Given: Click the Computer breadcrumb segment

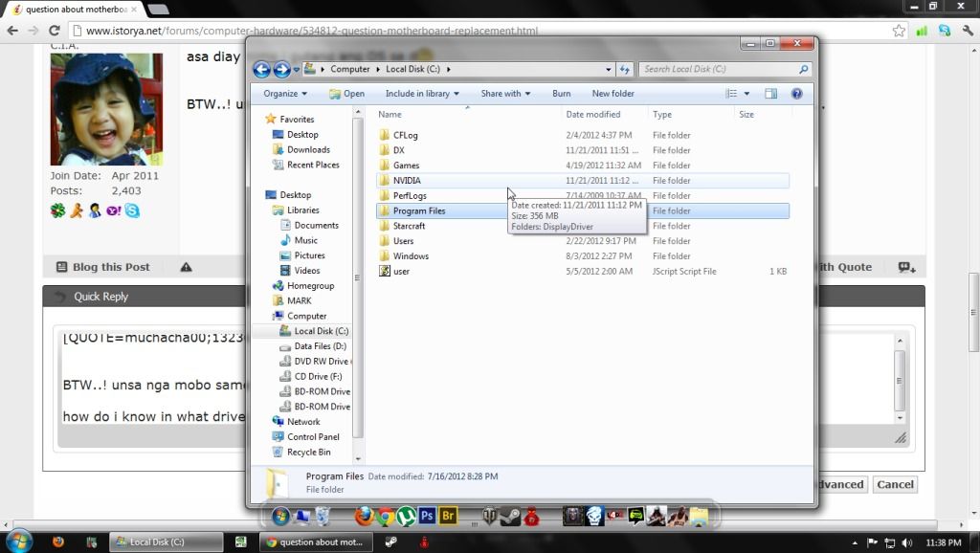Looking at the screenshot, I should pyautogui.click(x=350, y=69).
